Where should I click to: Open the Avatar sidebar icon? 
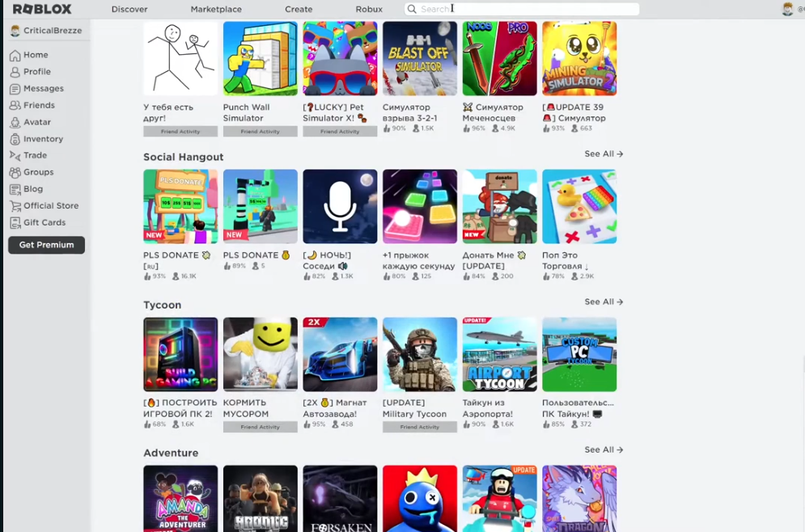(15, 122)
